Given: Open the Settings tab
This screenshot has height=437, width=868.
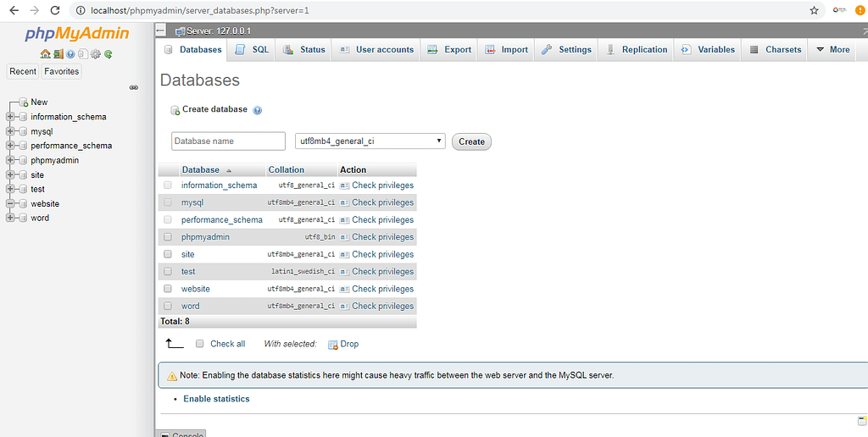Looking at the screenshot, I should click(567, 49).
